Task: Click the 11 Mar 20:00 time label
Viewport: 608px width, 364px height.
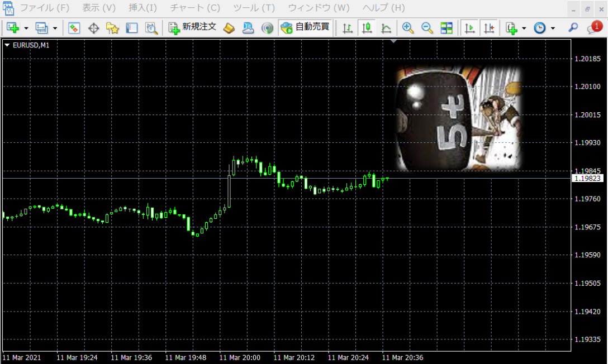Action: 240,358
